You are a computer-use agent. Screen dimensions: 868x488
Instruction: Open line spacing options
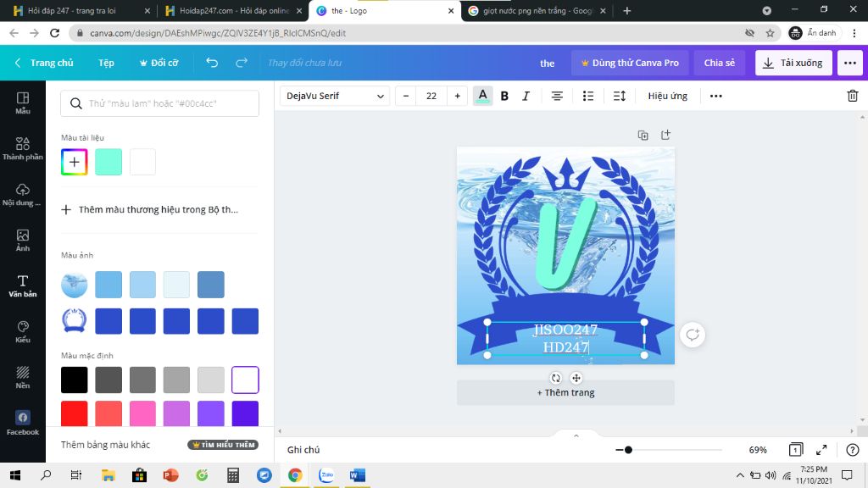(620, 96)
